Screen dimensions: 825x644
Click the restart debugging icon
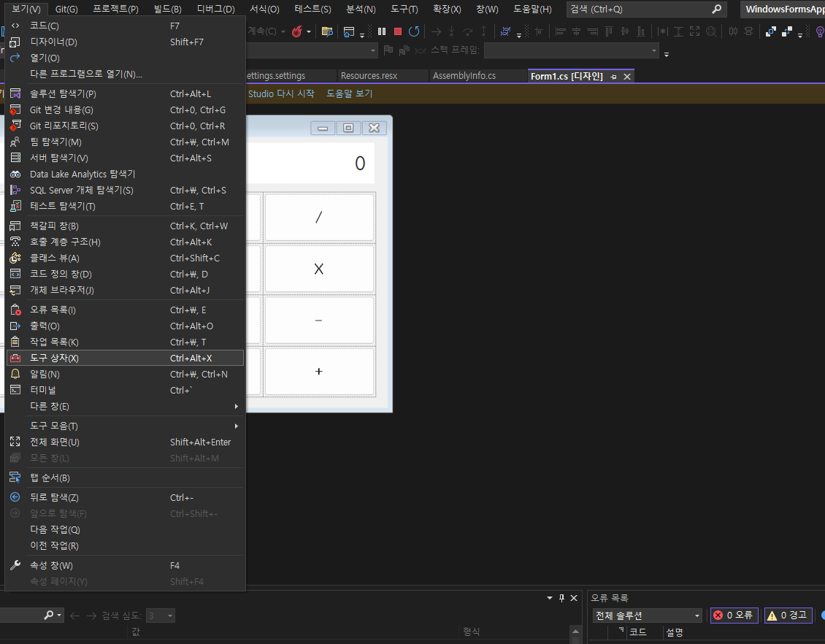click(x=414, y=31)
